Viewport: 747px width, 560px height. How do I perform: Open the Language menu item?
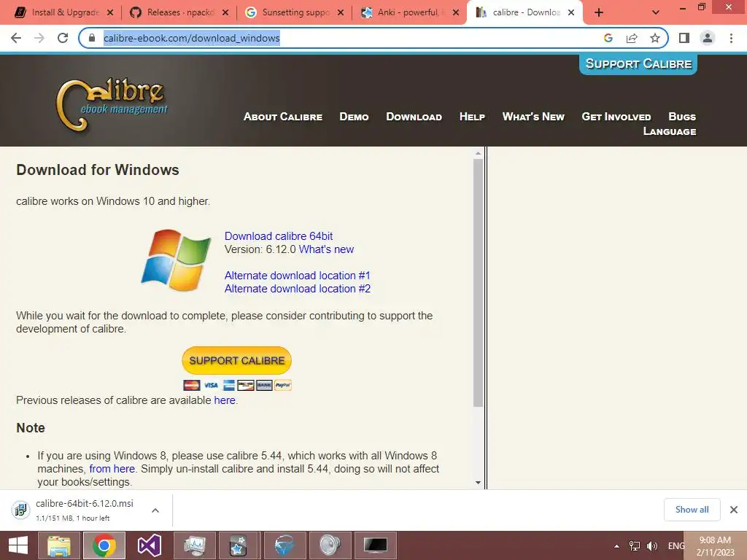[670, 131]
